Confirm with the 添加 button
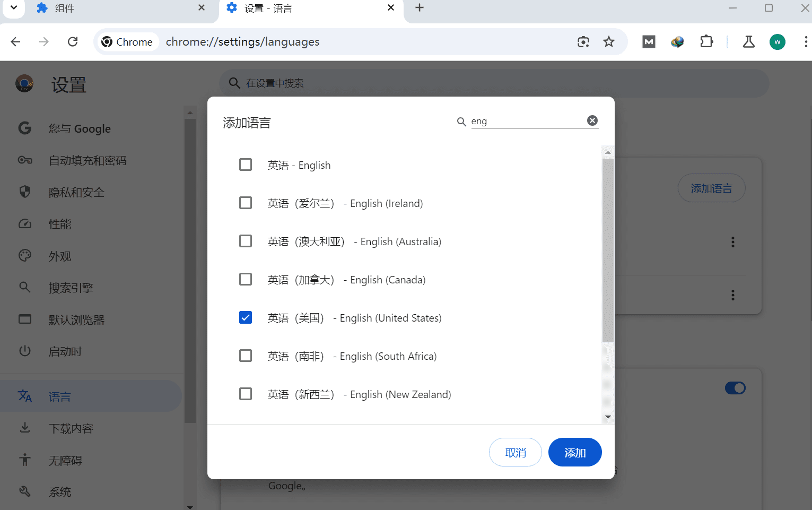This screenshot has width=812, height=510. (x=574, y=452)
